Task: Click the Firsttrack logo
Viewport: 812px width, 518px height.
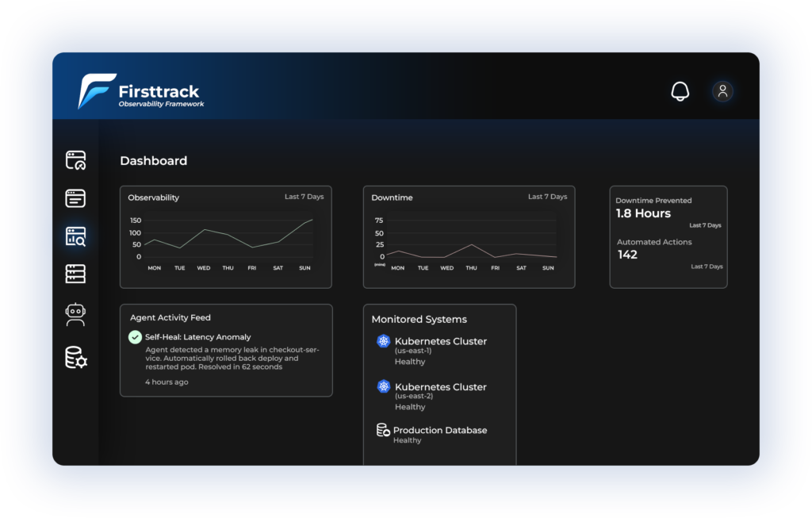Action: pos(97,91)
